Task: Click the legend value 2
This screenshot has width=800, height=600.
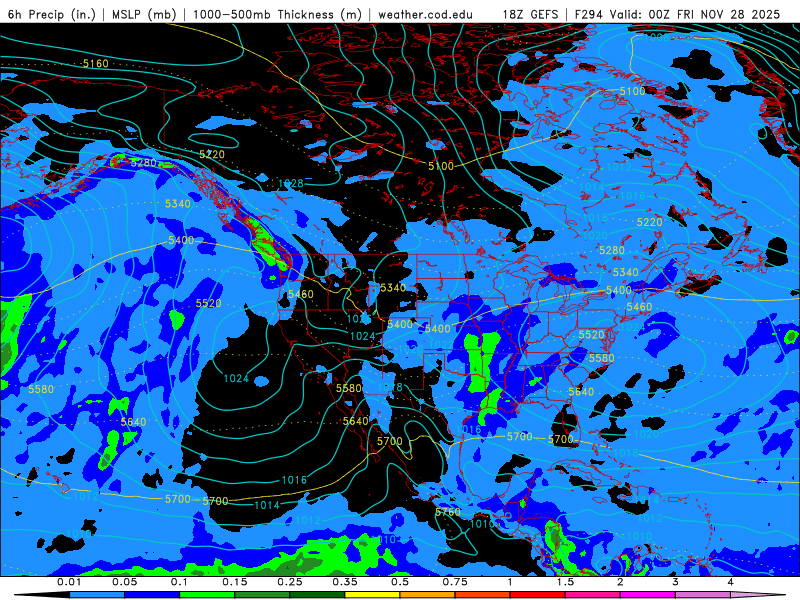Action: 620,582
